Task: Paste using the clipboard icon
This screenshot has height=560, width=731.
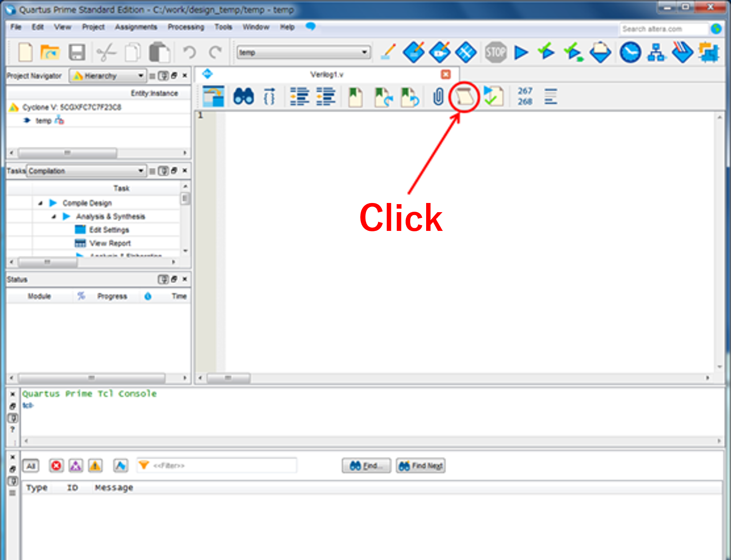Action: (159, 52)
